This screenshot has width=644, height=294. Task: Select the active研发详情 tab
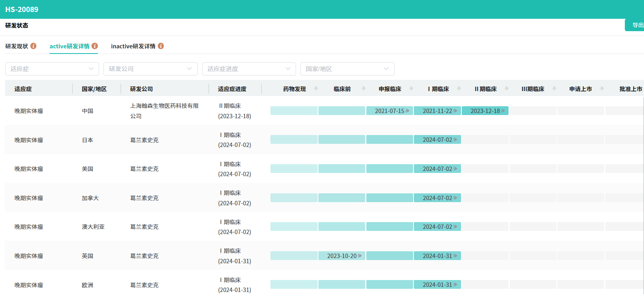(x=70, y=46)
